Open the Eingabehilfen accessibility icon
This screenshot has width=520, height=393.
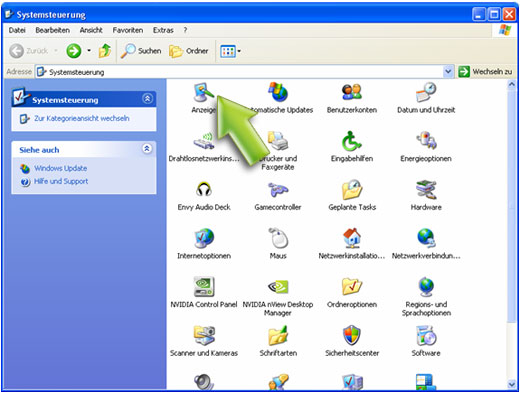[x=352, y=141]
